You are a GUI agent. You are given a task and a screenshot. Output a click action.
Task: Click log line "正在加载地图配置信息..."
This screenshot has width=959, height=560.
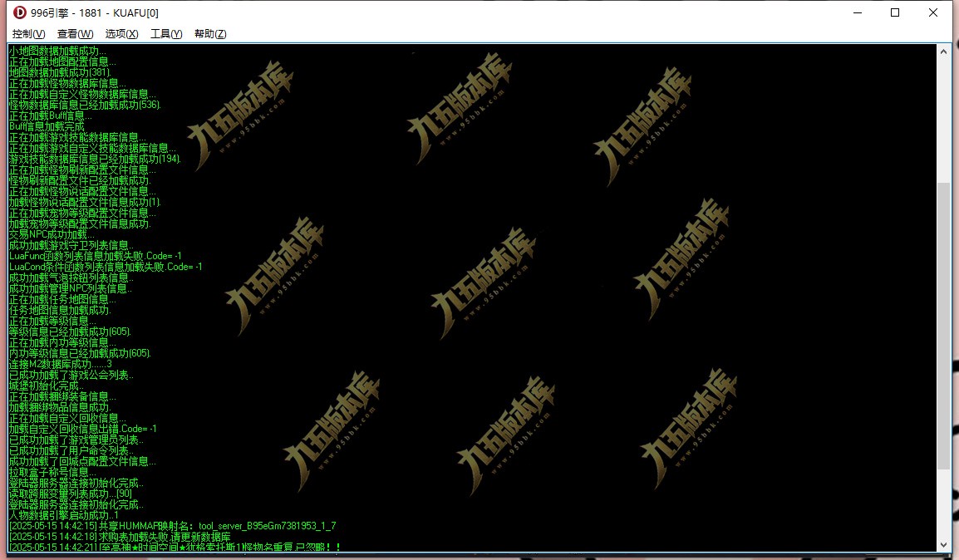click(61, 61)
